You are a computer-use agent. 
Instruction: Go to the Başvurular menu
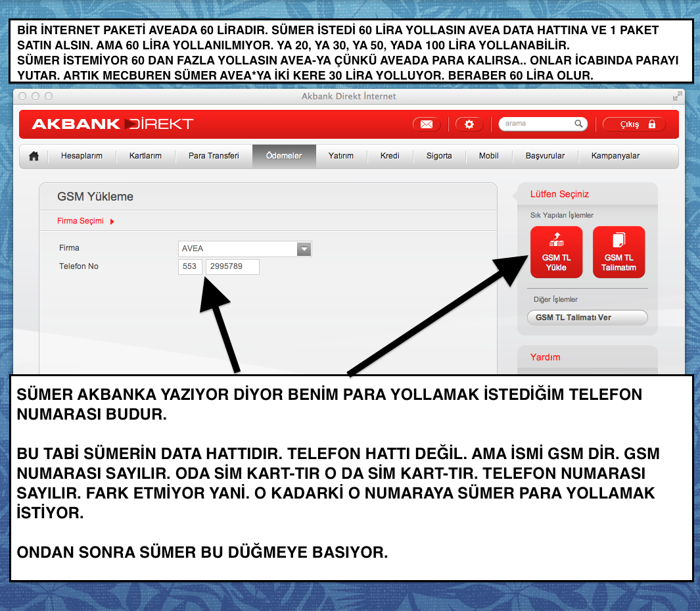coord(545,156)
